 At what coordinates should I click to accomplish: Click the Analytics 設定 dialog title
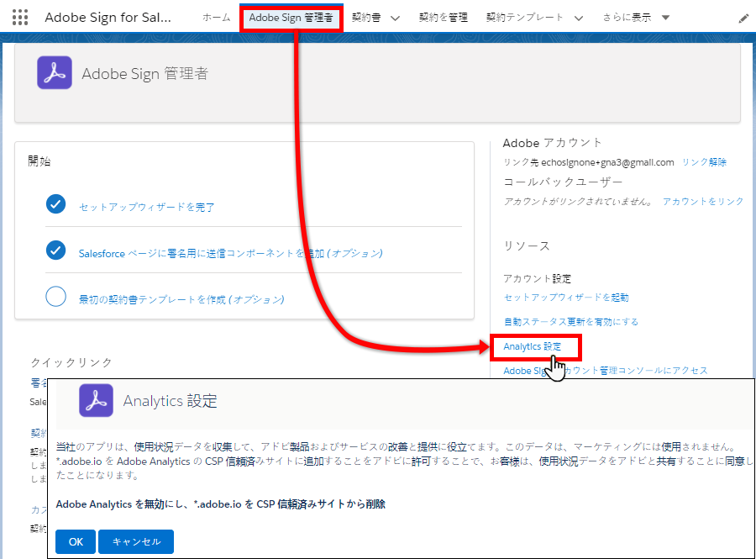pos(171,401)
